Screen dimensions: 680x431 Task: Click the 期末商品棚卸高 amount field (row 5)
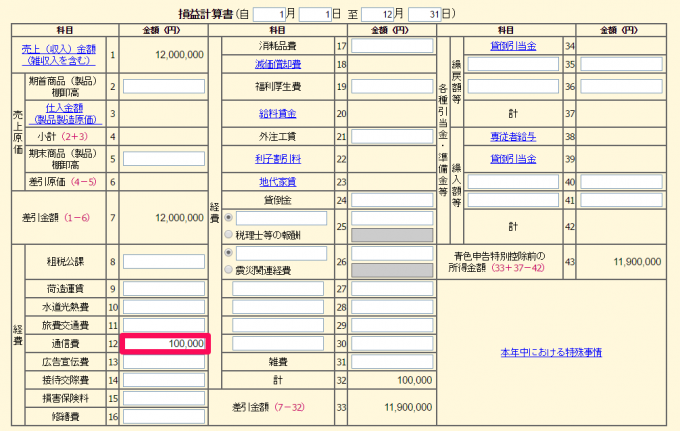click(x=164, y=159)
